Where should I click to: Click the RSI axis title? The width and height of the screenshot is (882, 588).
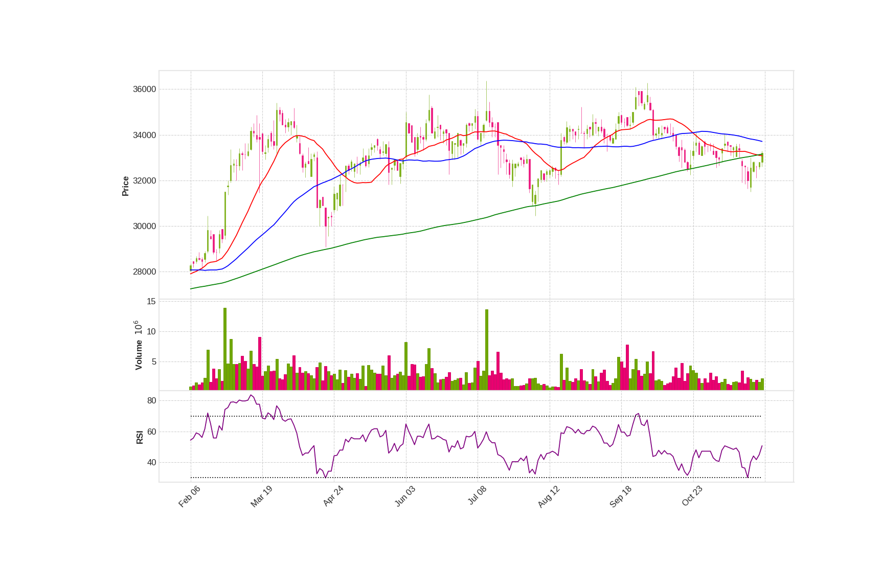(140, 437)
